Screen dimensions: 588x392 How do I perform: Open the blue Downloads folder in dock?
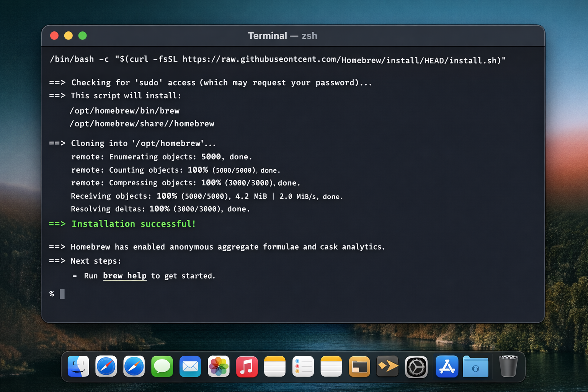[475, 366]
